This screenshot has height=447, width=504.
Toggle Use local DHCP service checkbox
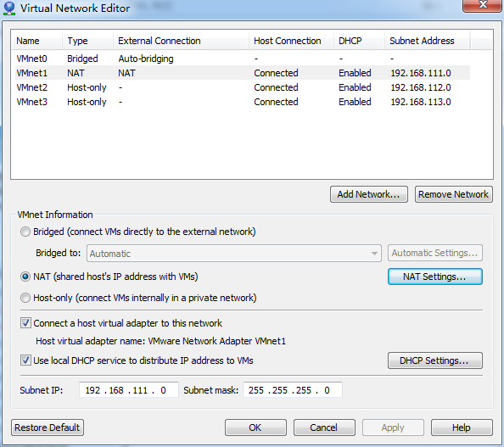click(25, 360)
